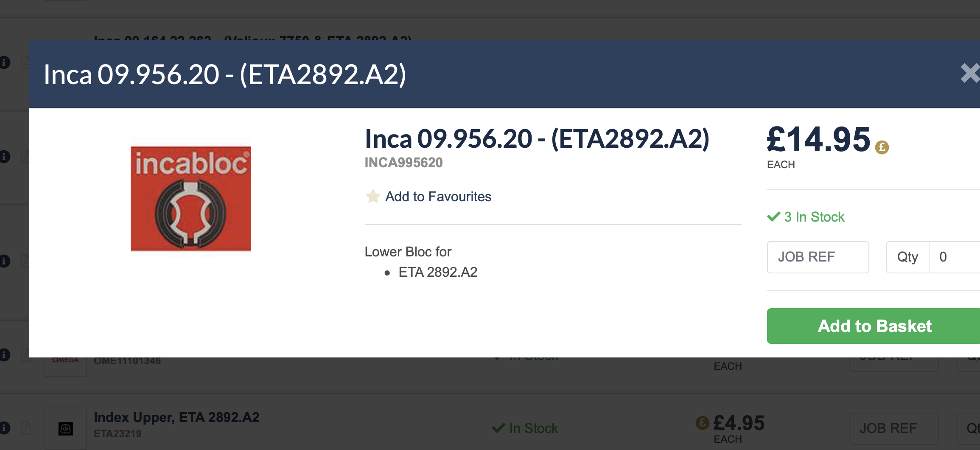This screenshot has height=450, width=980.
Task: Close the Inca 09.956.20 product dialog
Action: [970, 73]
